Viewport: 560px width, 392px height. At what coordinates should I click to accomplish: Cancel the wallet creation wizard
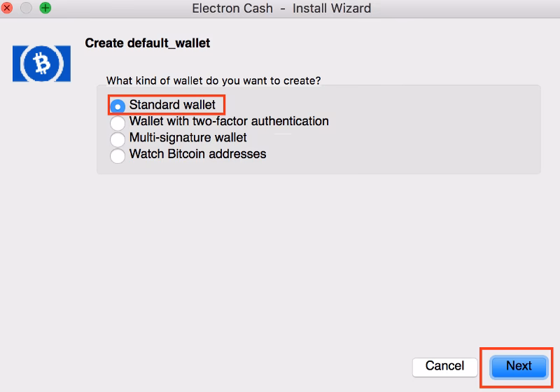444,366
